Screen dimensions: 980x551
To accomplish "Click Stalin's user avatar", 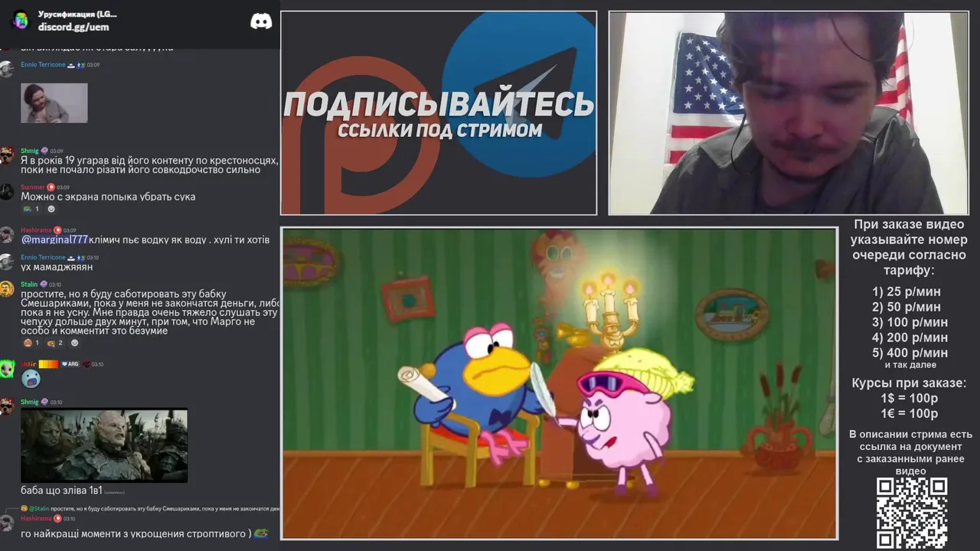I will click(7, 289).
